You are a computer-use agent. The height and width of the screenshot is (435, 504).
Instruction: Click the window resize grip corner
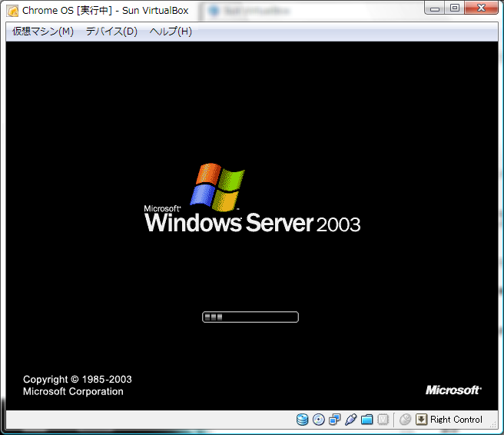[493, 425]
